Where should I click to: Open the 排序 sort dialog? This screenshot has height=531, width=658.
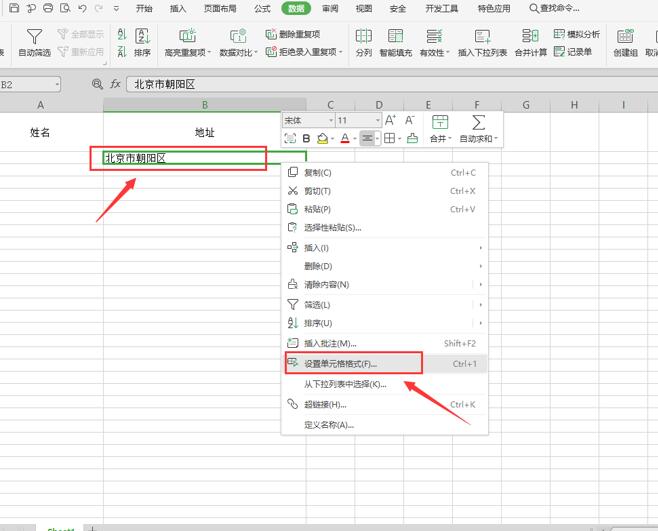tap(142, 42)
